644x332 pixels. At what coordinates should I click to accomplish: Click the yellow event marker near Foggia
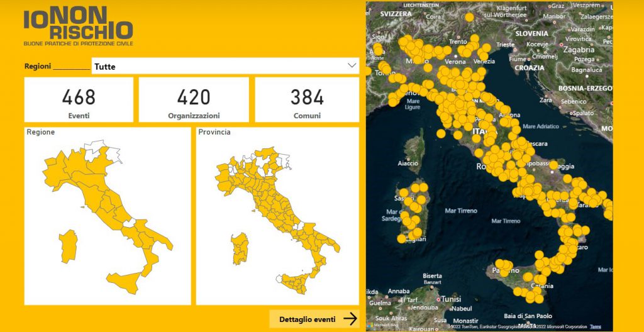(x=553, y=165)
